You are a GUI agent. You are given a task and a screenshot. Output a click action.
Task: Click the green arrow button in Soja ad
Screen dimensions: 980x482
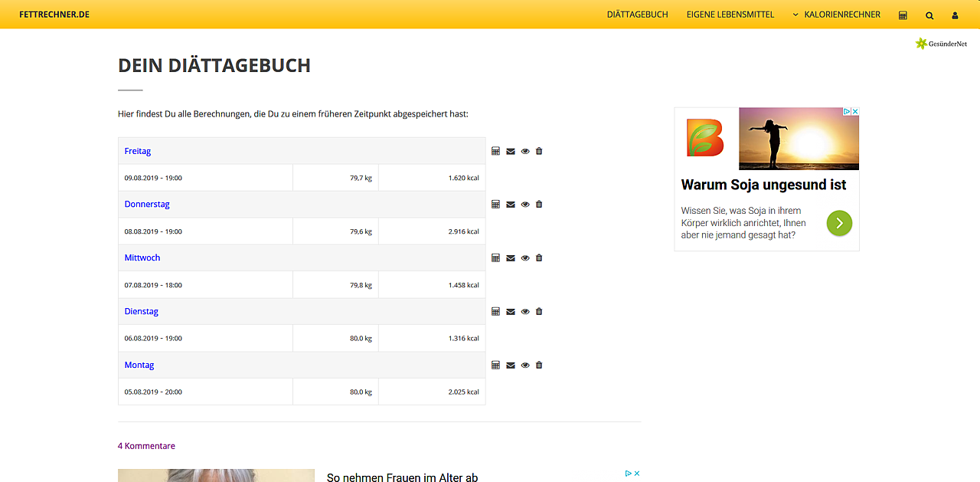coord(839,223)
